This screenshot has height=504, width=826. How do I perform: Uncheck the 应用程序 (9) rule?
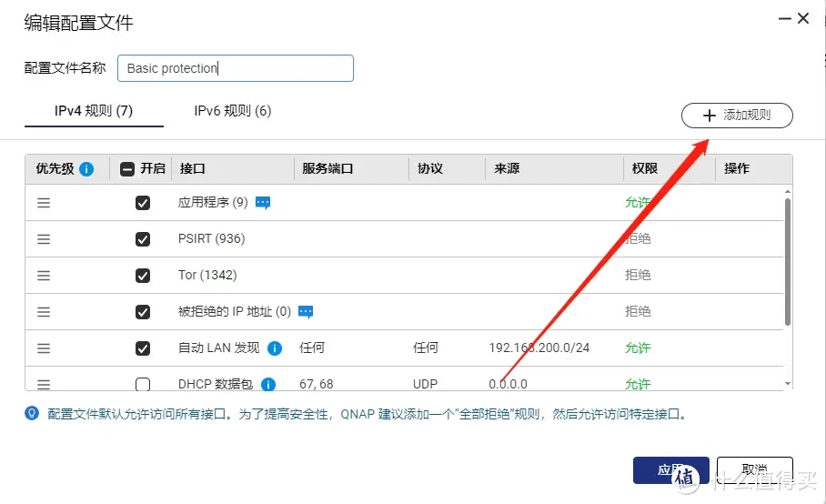(143, 203)
